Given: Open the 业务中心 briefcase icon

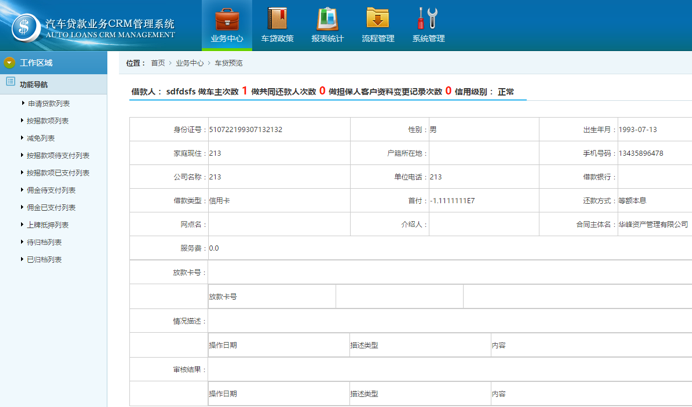Looking at the screenshot, I should coord(227,19).
